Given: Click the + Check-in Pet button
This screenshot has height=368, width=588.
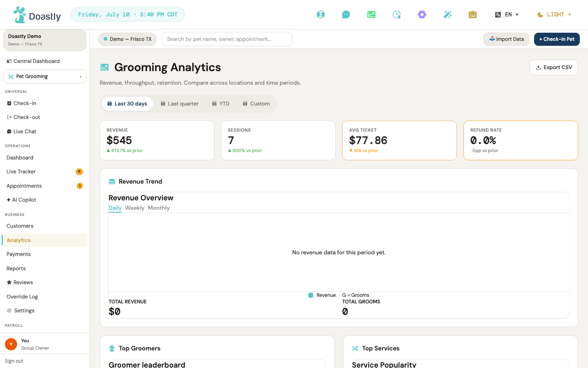Looking at the screenshot, I should point(557,39).
